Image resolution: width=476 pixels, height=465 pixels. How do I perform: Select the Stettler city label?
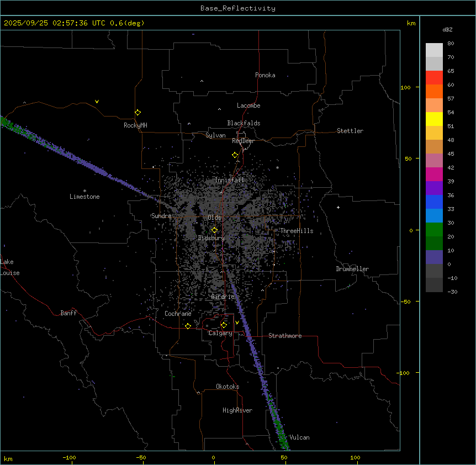point(350,131)
